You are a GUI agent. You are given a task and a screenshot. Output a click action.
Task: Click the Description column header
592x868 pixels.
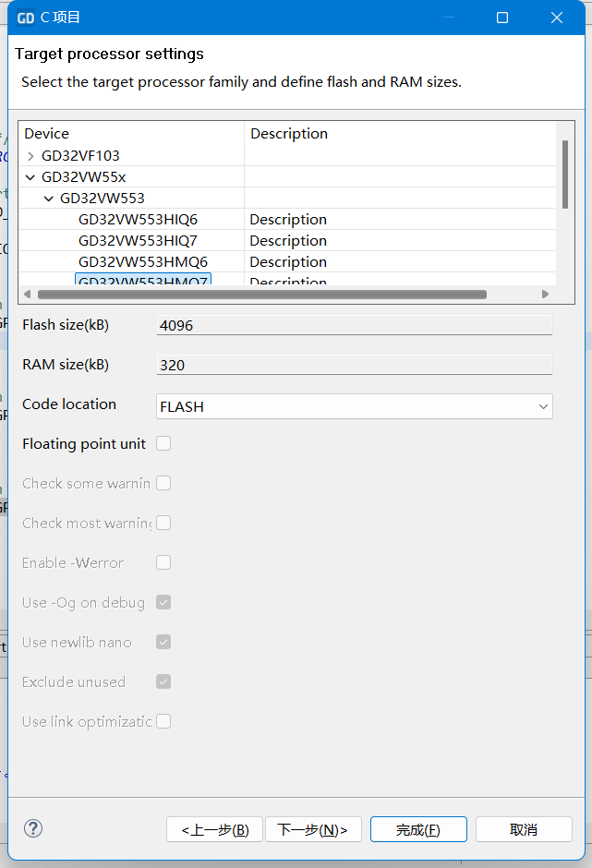pos(288,133)
